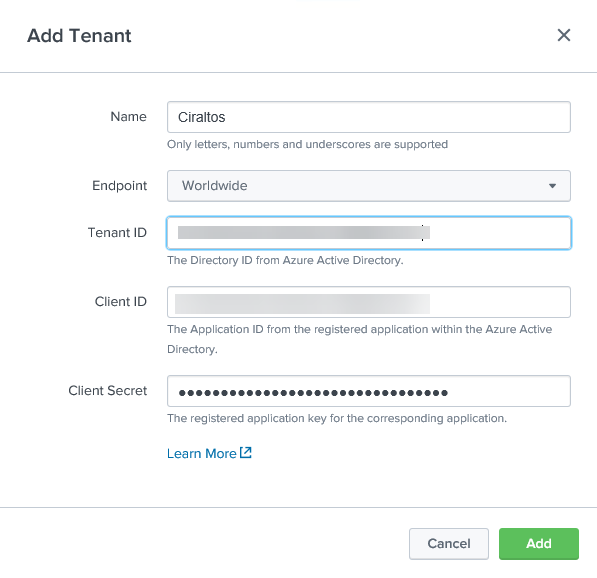Open the Endpoint dropdown showing Worldwide
This screenshot has width=597, height=578.
(x=369, y=186)
